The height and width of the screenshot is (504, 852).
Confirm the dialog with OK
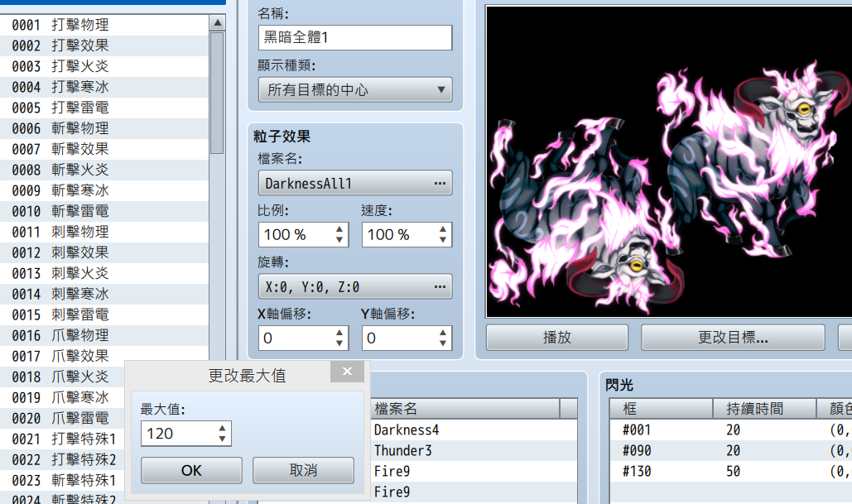(x=191, y=470)
